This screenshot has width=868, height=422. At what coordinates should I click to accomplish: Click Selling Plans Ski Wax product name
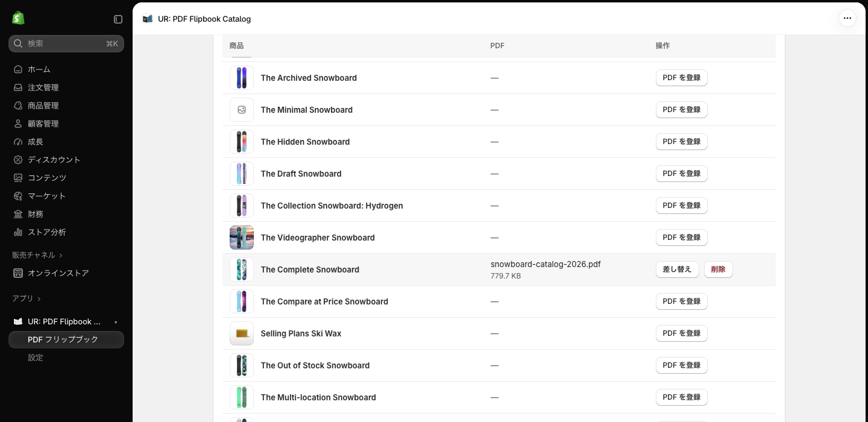(x=301, y=333)
